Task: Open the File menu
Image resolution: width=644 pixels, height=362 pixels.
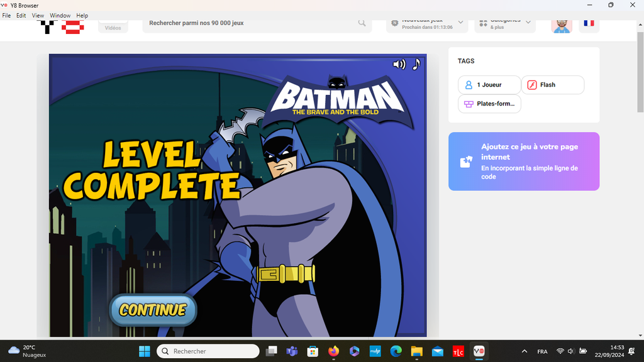Action: tap(6, 15)
